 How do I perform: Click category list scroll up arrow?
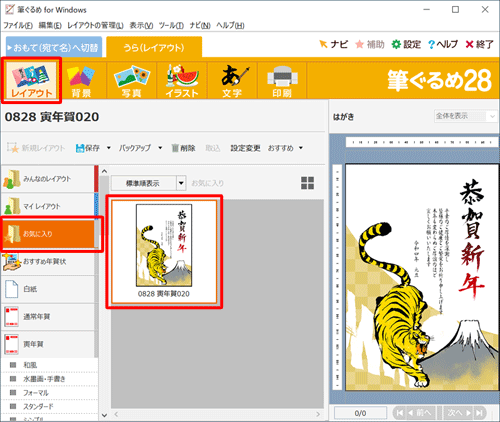[x=104, y=171]
